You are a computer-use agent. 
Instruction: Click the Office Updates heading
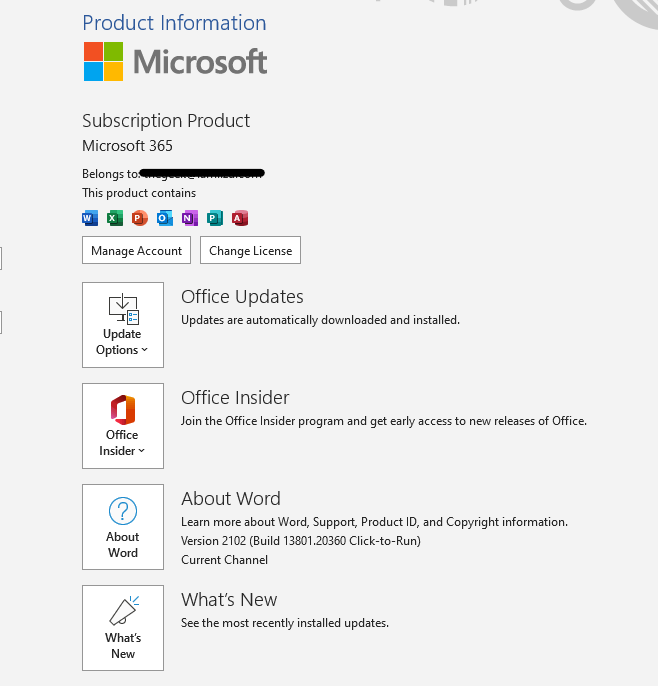point(242,297)
